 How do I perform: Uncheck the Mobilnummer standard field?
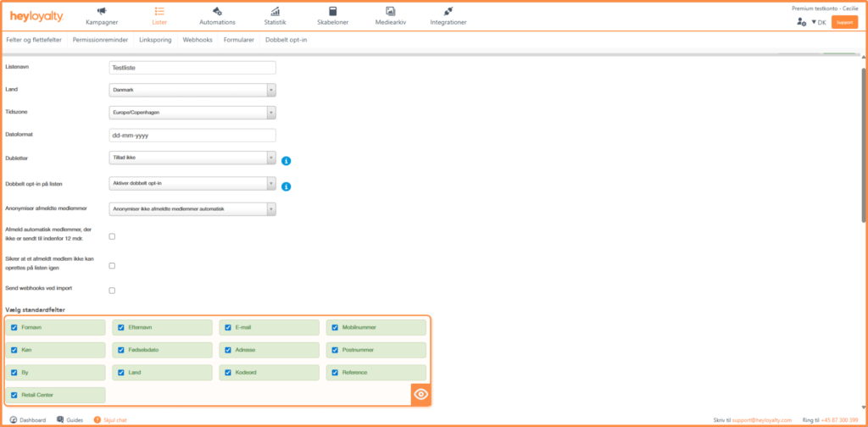click(x=335, y=327)
